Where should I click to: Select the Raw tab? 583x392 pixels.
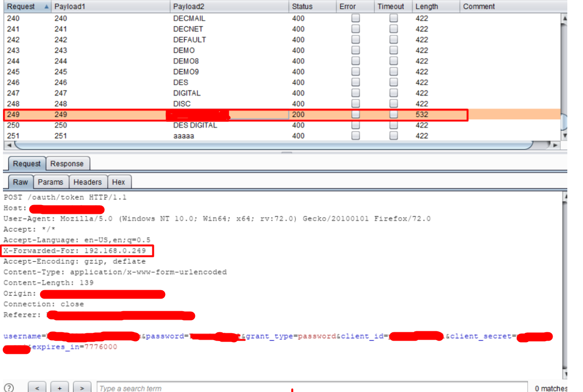(x=20, y=182)
